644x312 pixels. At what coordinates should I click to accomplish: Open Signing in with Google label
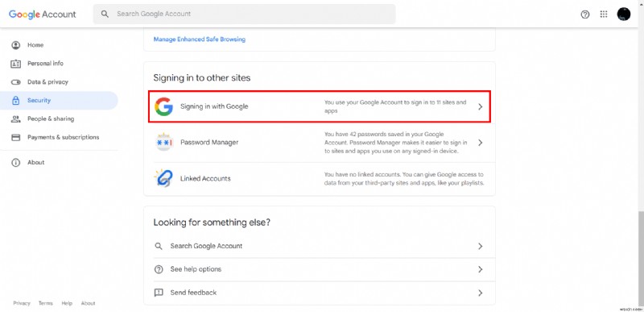click(x=214, y=106)
